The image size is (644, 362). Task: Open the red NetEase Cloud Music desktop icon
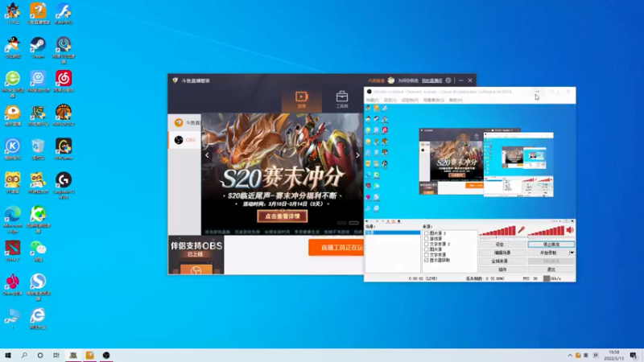point(64,81)
